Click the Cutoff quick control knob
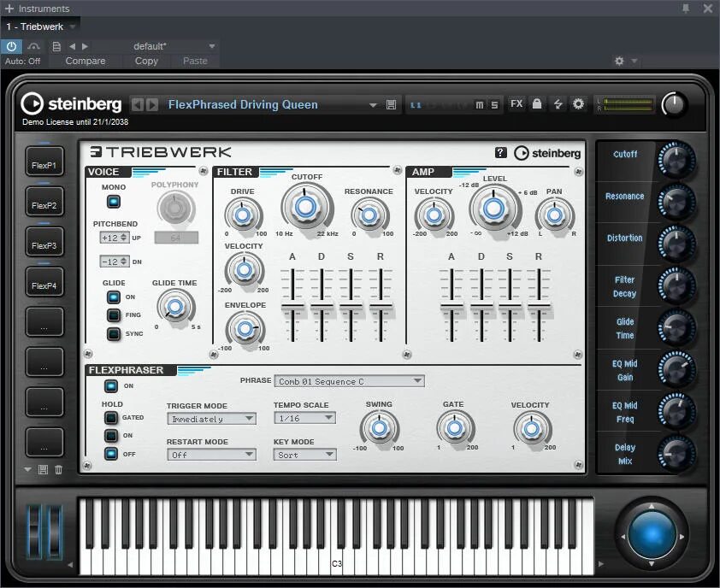 coord(676,160)
